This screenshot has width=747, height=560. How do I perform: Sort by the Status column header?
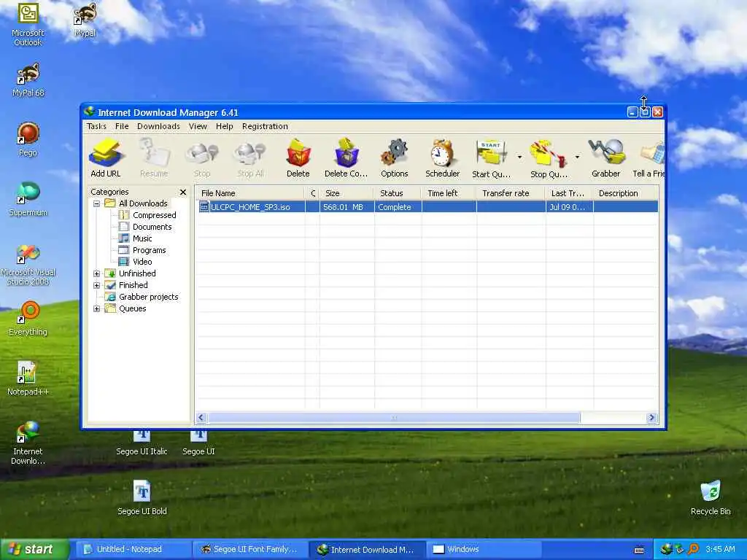[398, 193]
